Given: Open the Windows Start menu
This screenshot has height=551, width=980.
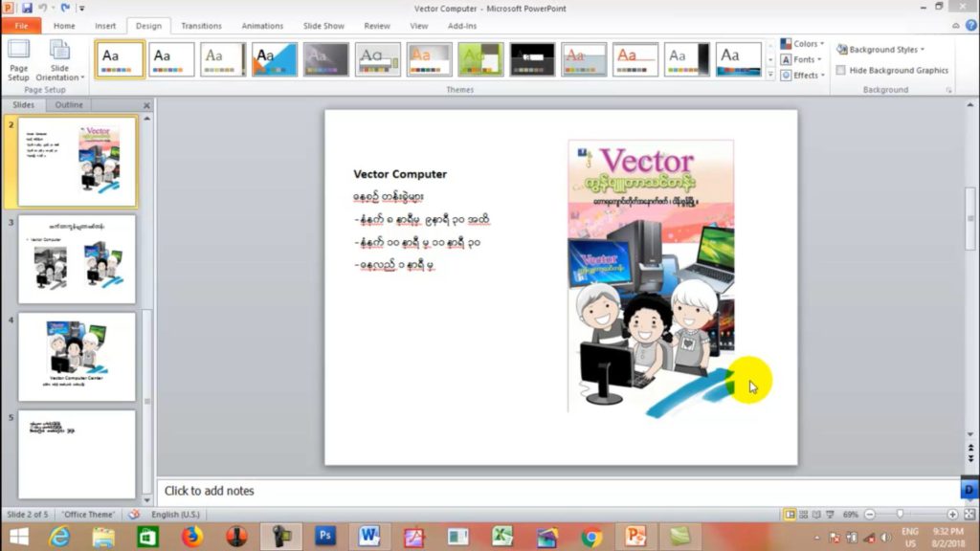Looking at the screenshot, I should point(19,537).
